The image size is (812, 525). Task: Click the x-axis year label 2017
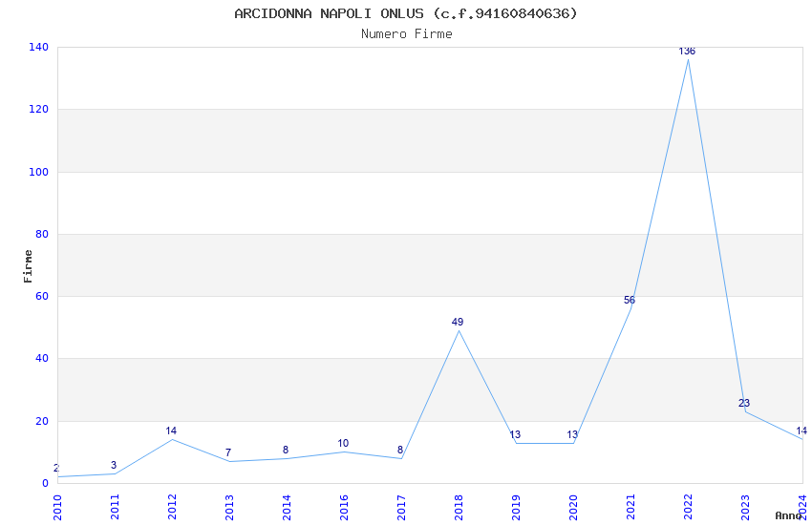pos(401,508)
